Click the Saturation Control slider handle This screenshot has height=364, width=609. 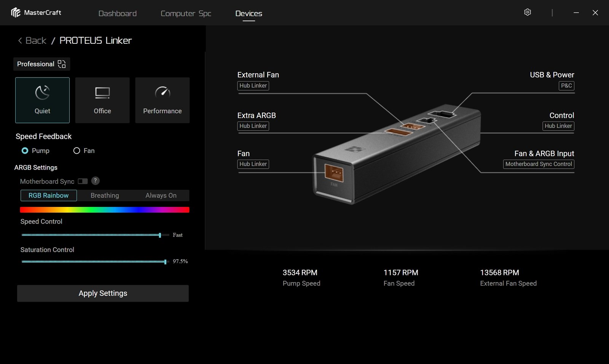coord(165,262)
